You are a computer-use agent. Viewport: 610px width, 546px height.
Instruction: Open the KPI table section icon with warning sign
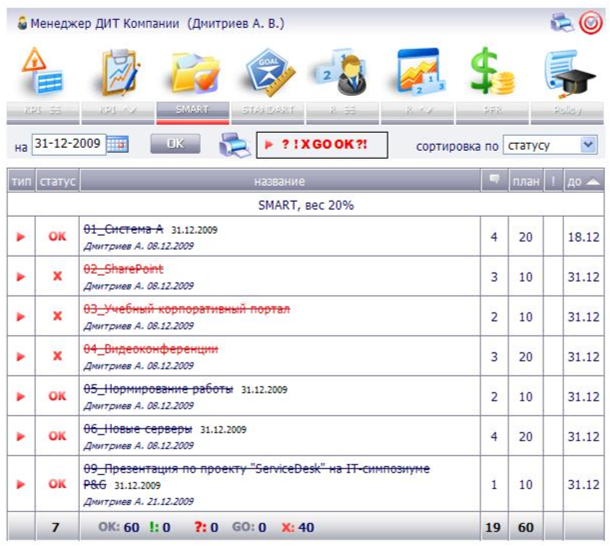coord(43,72)
